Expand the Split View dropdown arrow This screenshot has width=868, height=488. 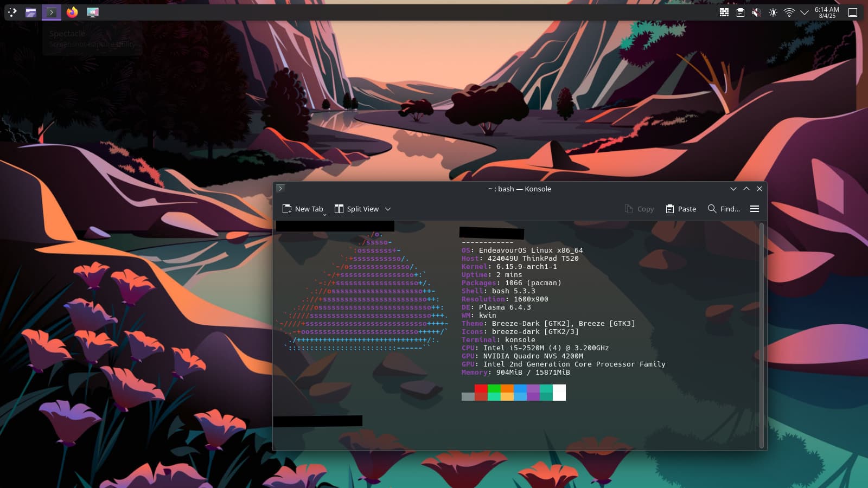pyautogui.click(x=388, y=209)
